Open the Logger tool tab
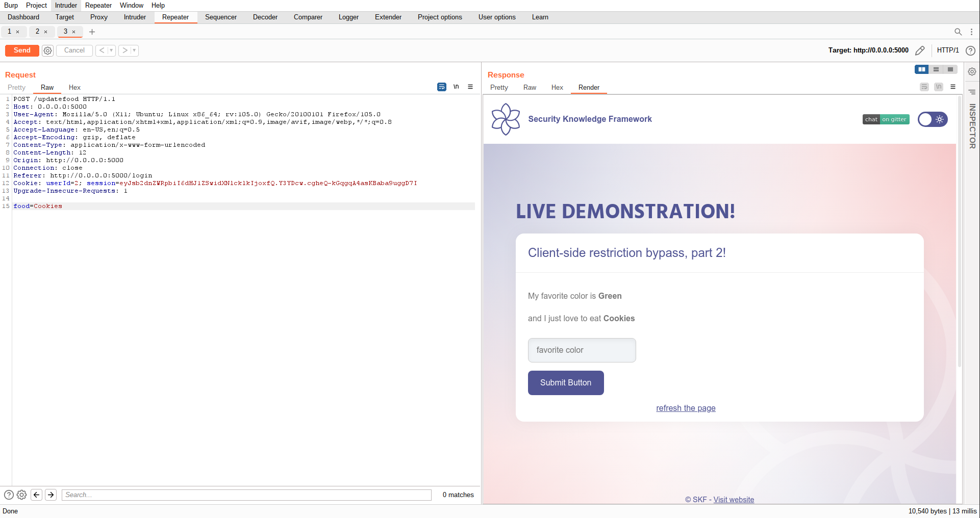The height and width of the screenshot is (518, 980). [348, 17]
